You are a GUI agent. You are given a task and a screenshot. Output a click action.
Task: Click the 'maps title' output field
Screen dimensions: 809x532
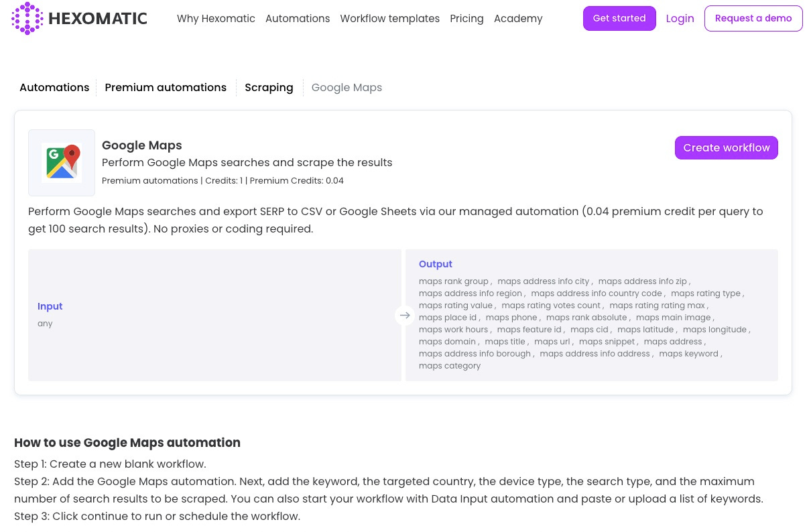pyautogui.click(x=505, y=342)
